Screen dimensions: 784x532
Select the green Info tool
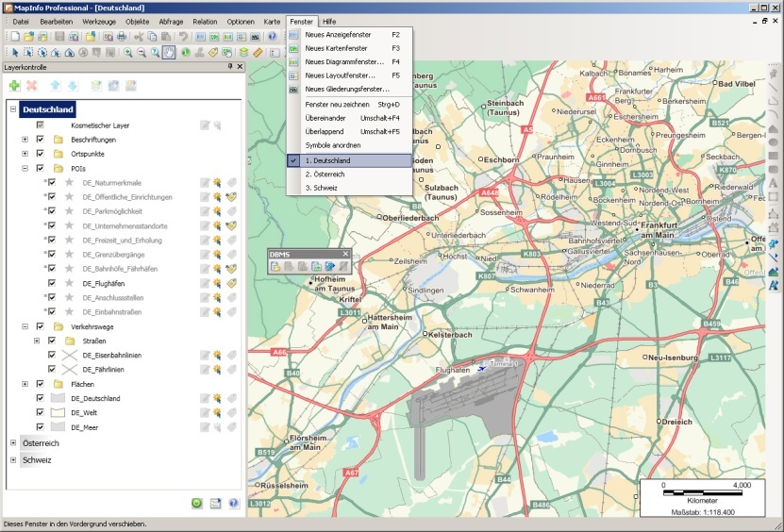point(186,53)
